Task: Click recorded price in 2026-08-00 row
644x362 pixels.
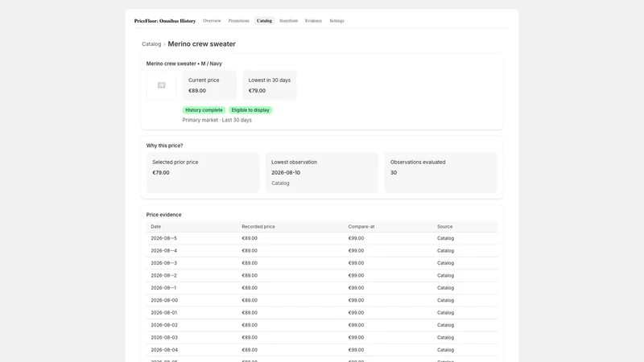Action: [x=250, y=300]
